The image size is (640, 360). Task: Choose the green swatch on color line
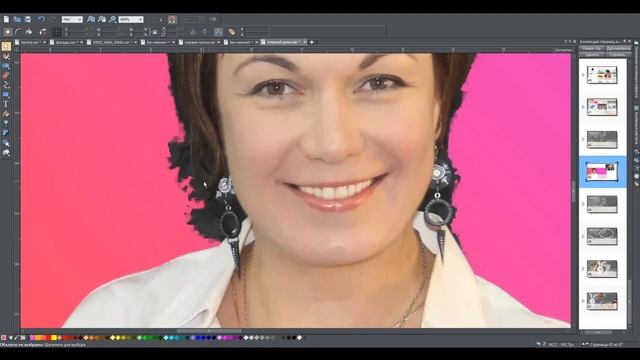click(x=144, y=338)
